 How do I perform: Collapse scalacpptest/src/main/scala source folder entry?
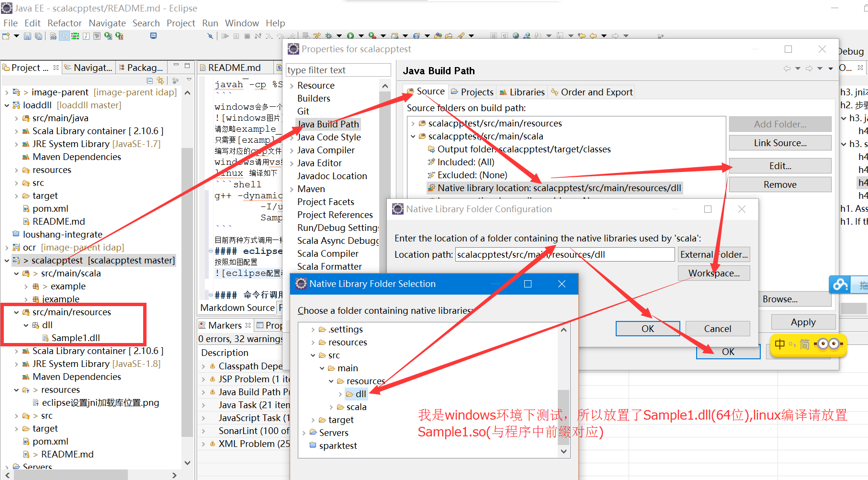tap(413, 137)
